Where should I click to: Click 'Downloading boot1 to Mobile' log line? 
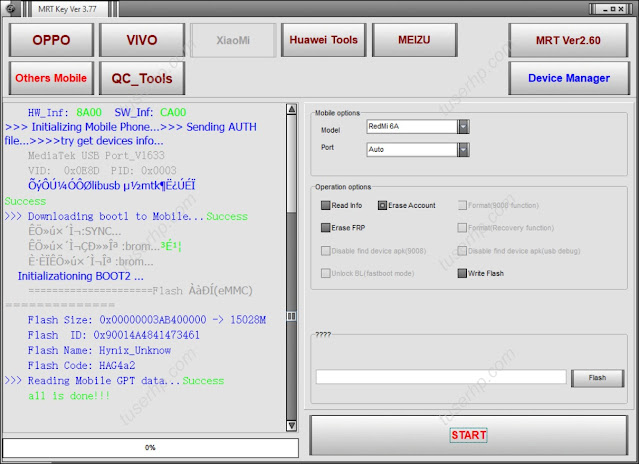[x=126, y=216]
